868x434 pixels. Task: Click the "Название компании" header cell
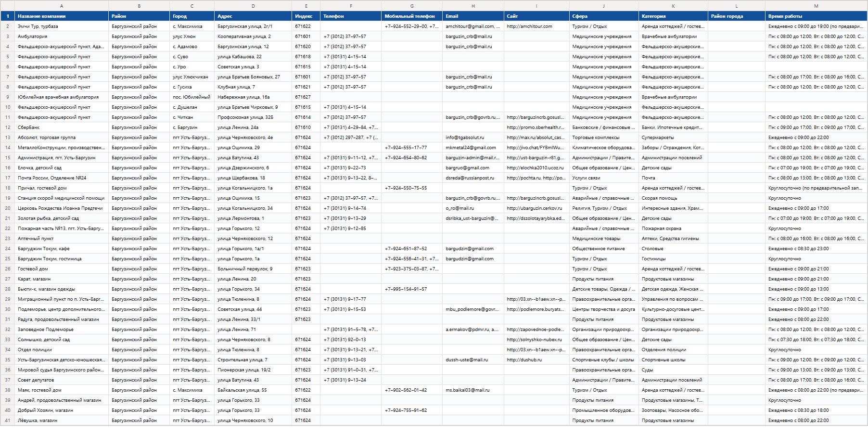pos(62,16)
